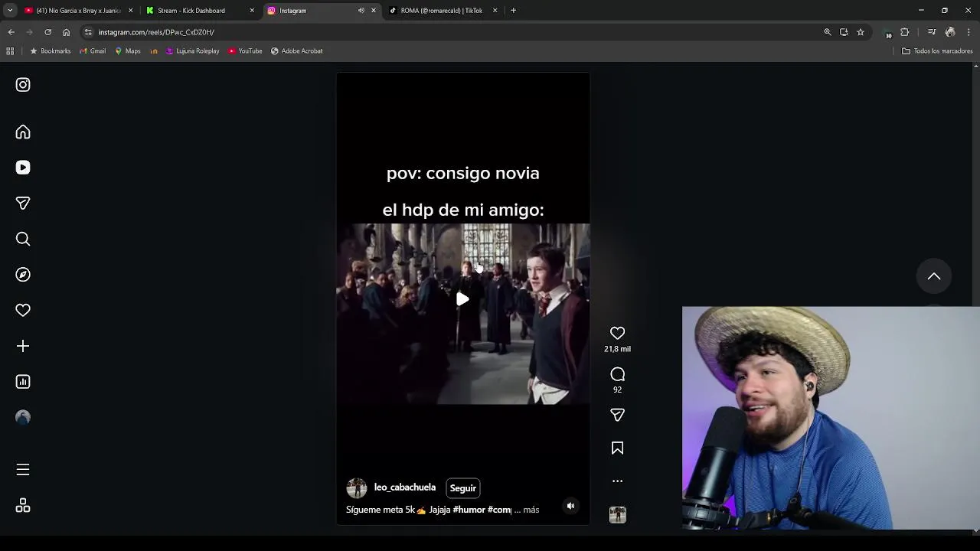The height and width of the screenshot is (551, 980).
Task: Open the Maps bookmark
Action: coord(128,51)
